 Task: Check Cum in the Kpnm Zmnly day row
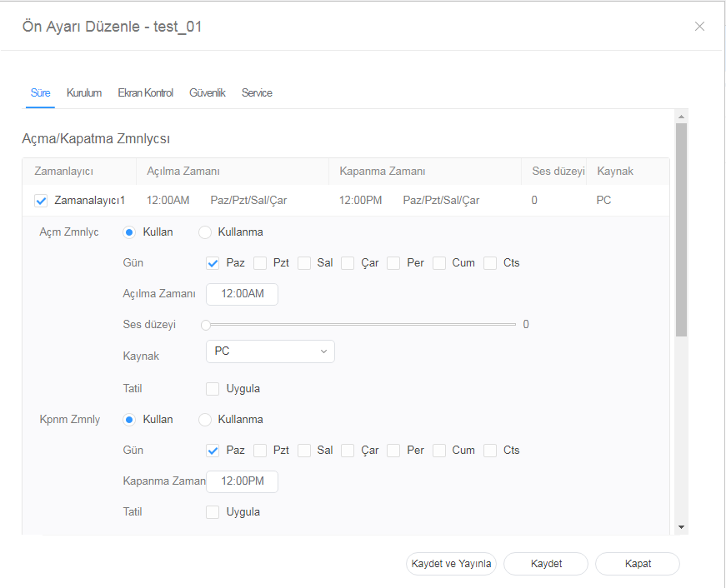[x=439, y=451]
